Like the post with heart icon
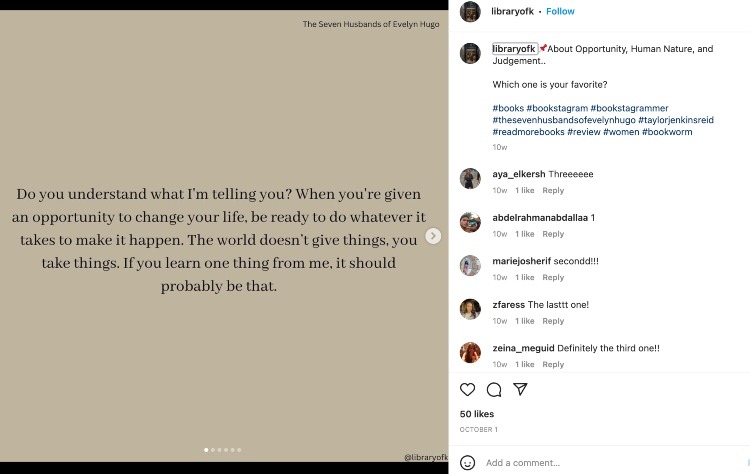 coord(467,389)
